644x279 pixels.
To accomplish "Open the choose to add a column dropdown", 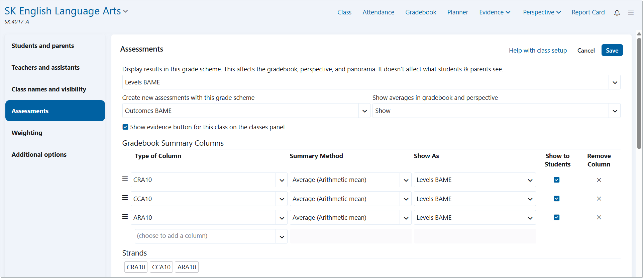I will click(211, 236).
